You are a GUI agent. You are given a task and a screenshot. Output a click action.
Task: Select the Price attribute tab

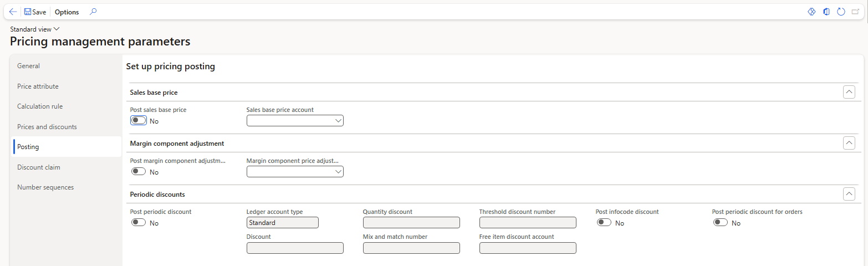click(x=67, y=86)
